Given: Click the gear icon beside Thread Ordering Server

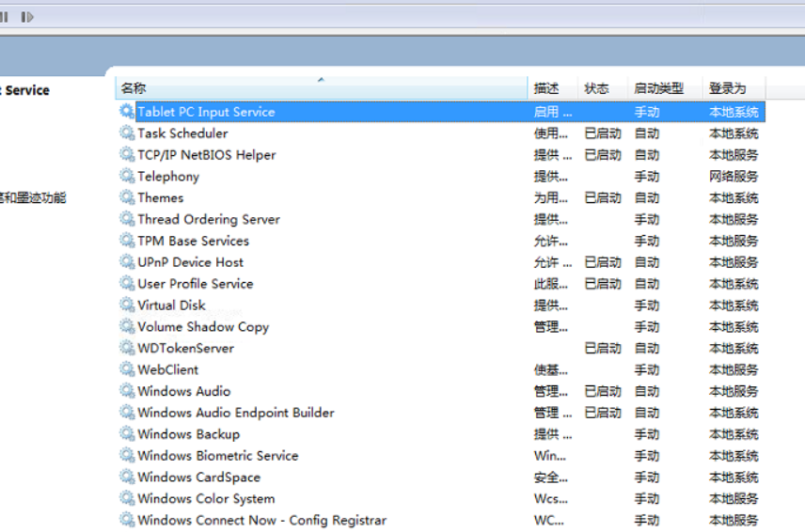Looking at the screenshot, I should tap(127, 219).
